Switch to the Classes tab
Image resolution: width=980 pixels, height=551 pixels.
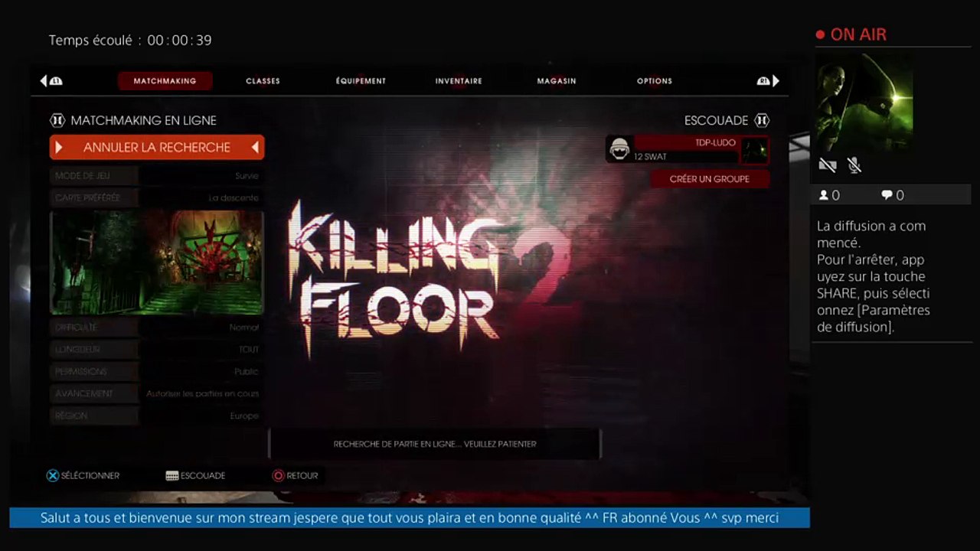pyautogui.click(x=263, y=80)
